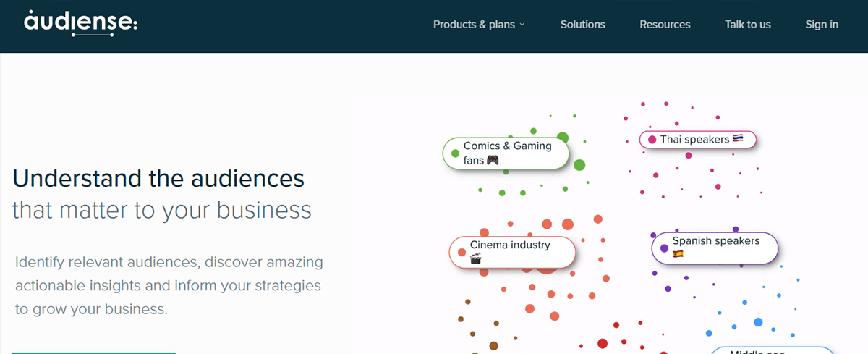Open the Products & plans menu
Viewport: 868px width, 354px height.
[x=479, y=25]
